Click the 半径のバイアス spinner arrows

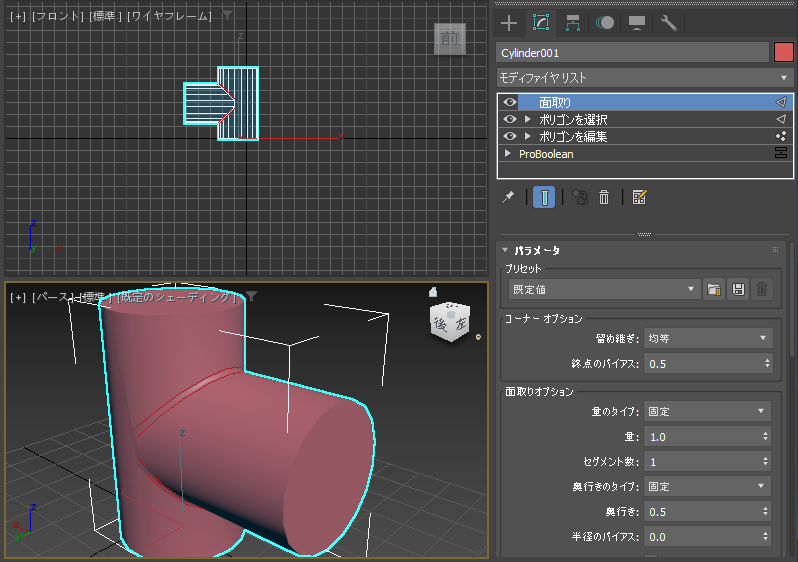click(765, 537)
